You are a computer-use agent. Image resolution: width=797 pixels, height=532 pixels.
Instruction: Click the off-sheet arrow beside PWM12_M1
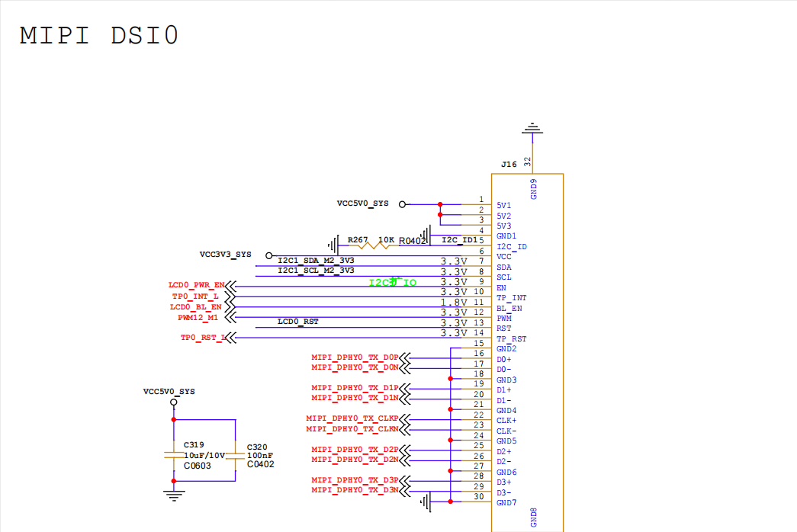231,317
